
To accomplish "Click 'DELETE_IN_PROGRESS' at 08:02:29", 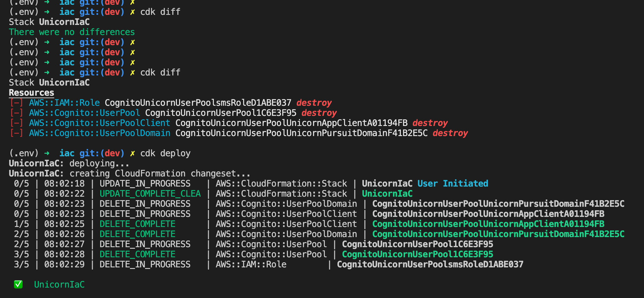I will click(145, 265).
